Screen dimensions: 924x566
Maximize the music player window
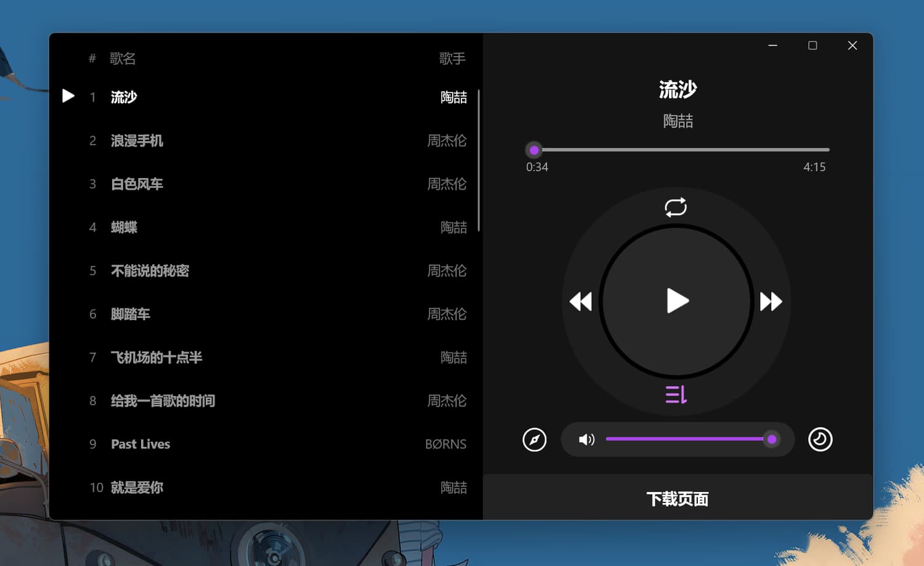tap(813, 46)
